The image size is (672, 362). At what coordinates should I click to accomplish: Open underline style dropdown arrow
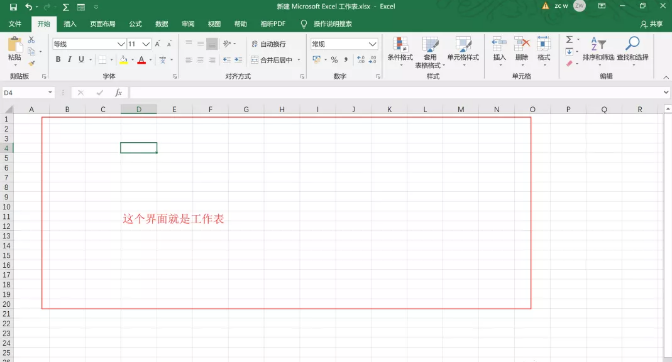tap(90, 60)
